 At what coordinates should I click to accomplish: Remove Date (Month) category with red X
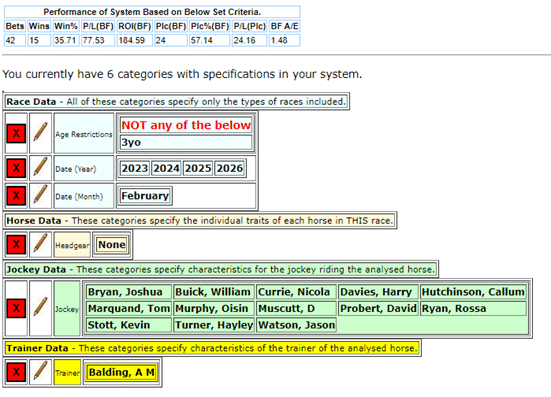pos(16,195)
